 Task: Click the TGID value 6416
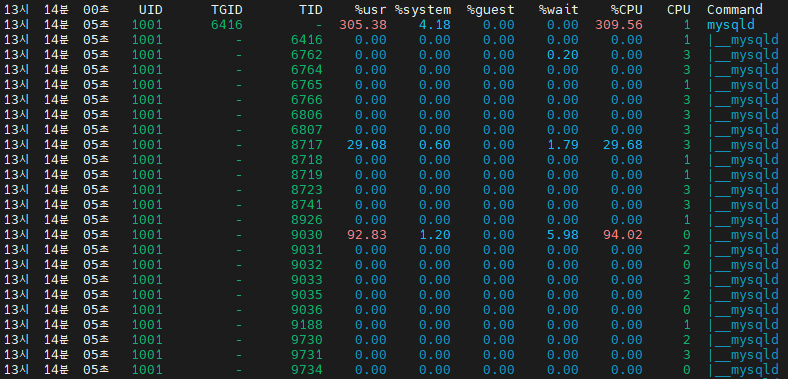[227, 25]
